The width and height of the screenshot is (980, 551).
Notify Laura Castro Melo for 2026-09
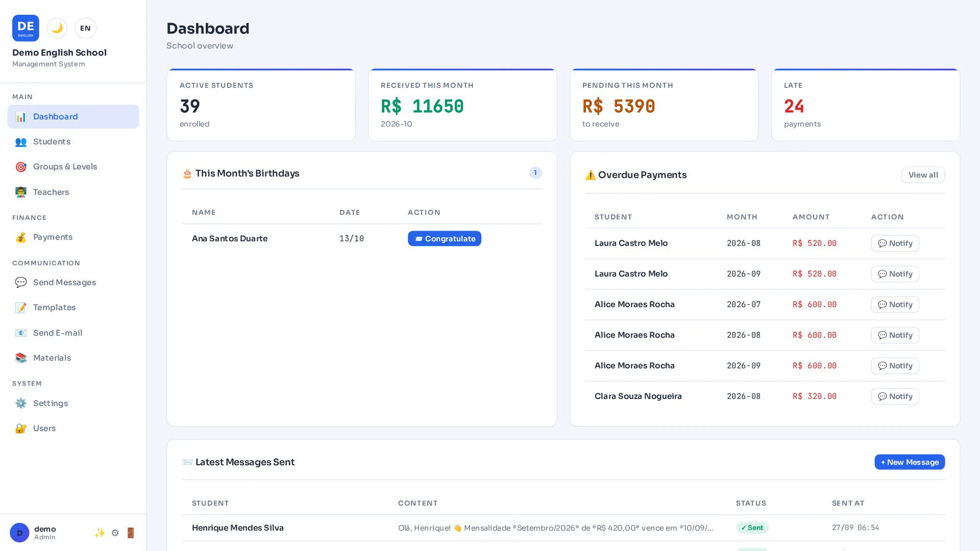coord(895,274)
